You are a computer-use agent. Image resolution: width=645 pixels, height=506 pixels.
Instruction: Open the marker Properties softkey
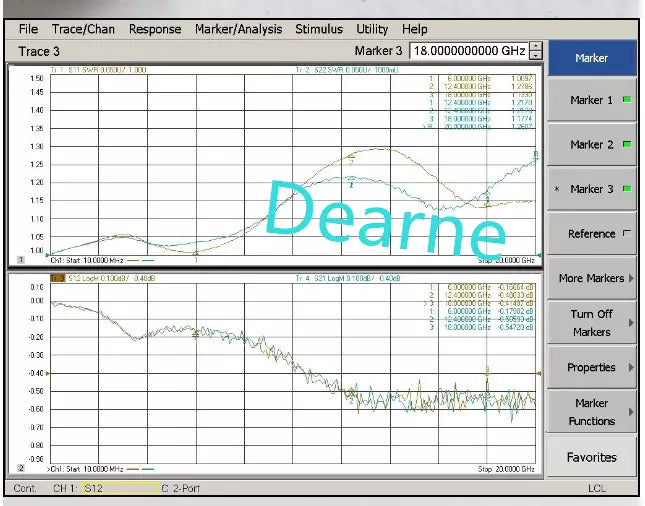tap(591, 367)
